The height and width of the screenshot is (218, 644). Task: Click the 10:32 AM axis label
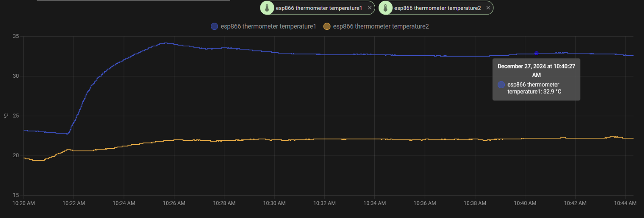pos(324,203)
